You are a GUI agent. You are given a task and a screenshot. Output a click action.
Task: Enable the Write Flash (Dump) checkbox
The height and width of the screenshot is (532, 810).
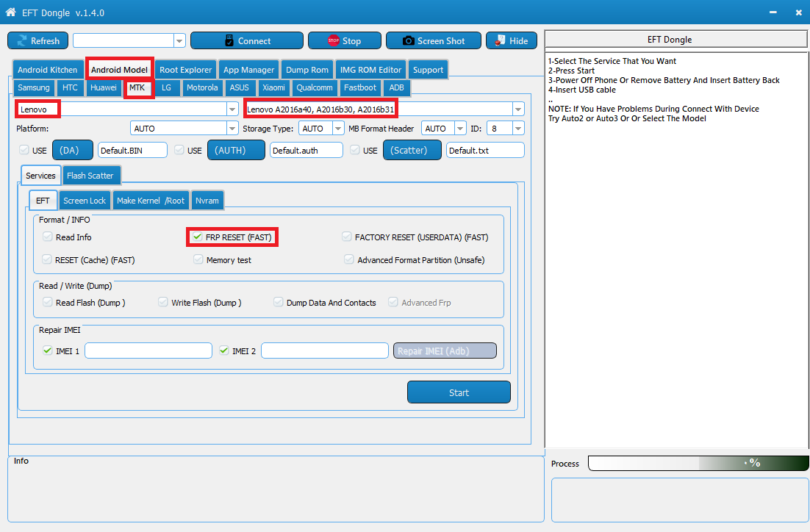click(163, 302)
